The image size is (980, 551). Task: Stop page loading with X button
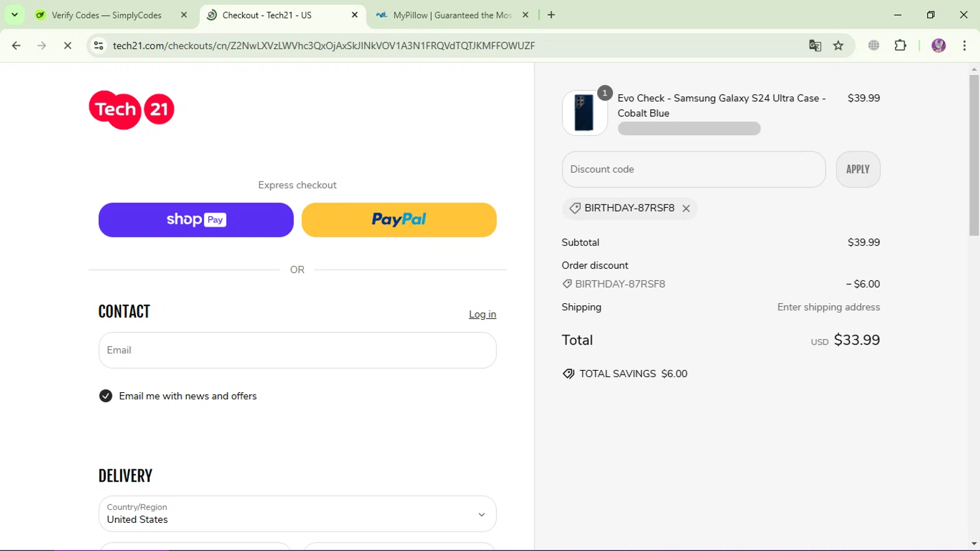pos(67,46)
